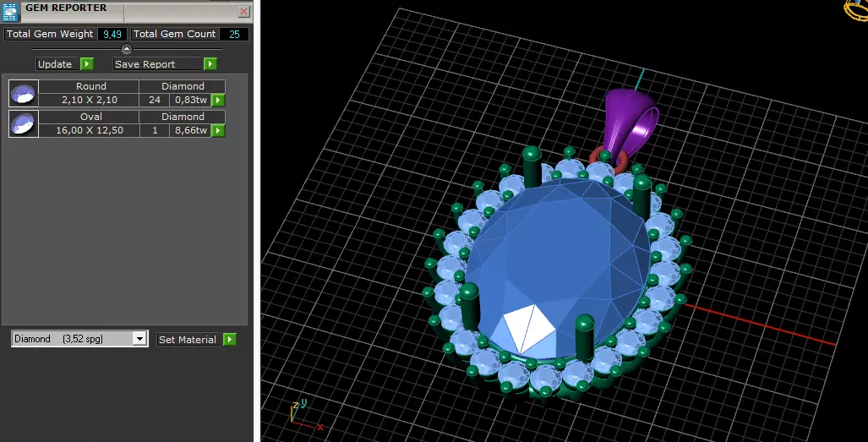Viewport: 868px width, 442px height.
Task: Click the Diamond cell in Round row
Action: [x=182, y=86]
